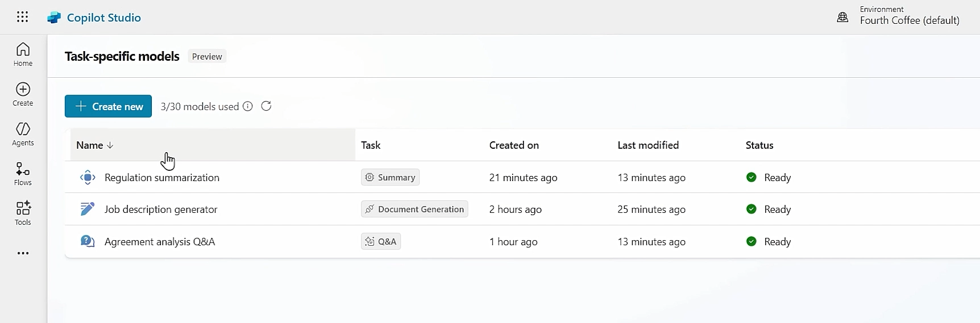Open the Environment picker globe icon
Image resolution: width=980 pixels, height=323 pixels.
click(842, 18)
